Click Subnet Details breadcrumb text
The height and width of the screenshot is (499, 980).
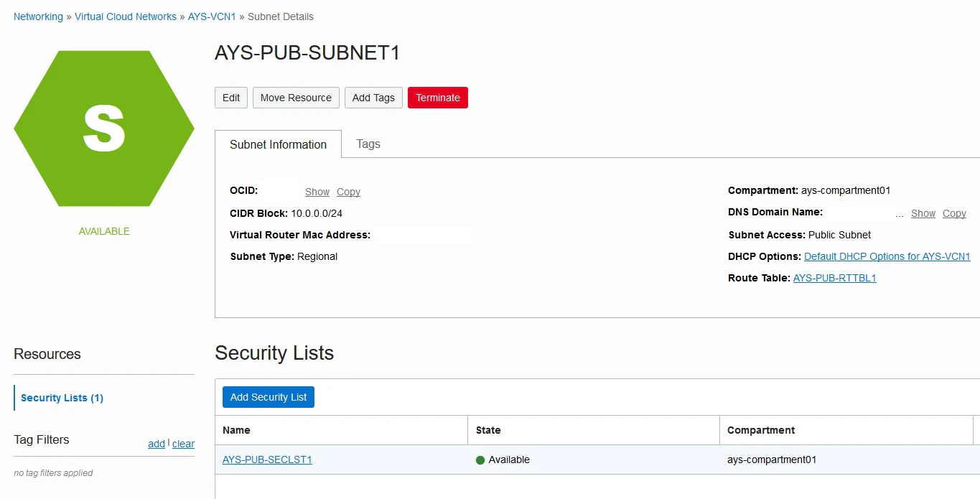coord(281,17)
